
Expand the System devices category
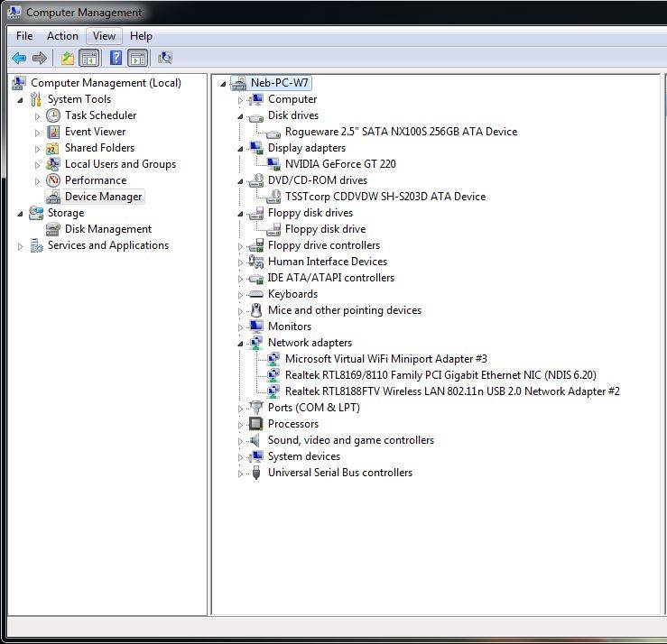240,457
